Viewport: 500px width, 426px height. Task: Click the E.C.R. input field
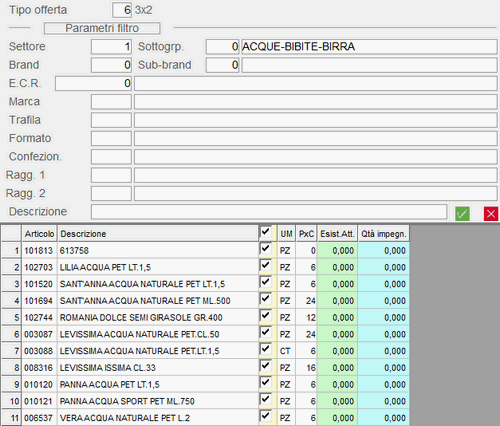click(94, 83)
